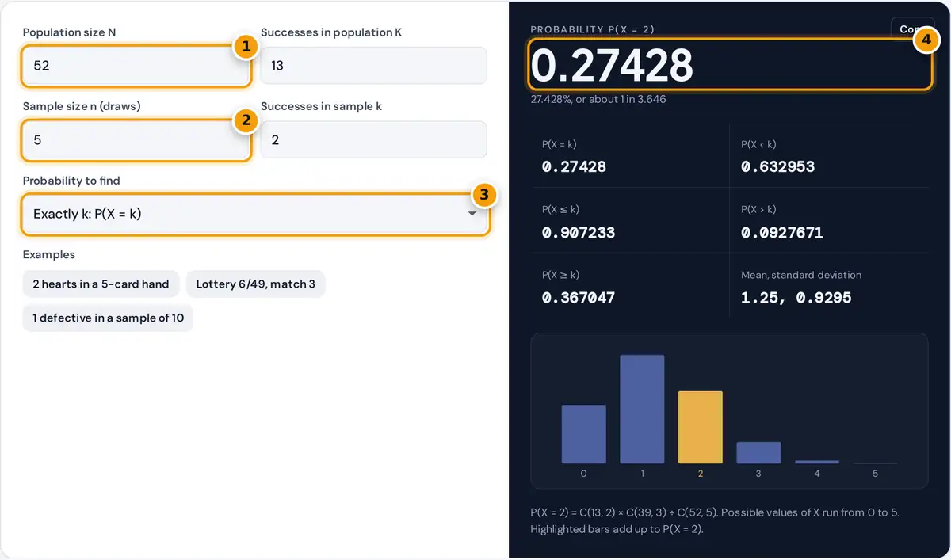Screen dimensions: 951x560
Task: Load the 2 hearts in a 5-card hand example
Action: [101, 284]
